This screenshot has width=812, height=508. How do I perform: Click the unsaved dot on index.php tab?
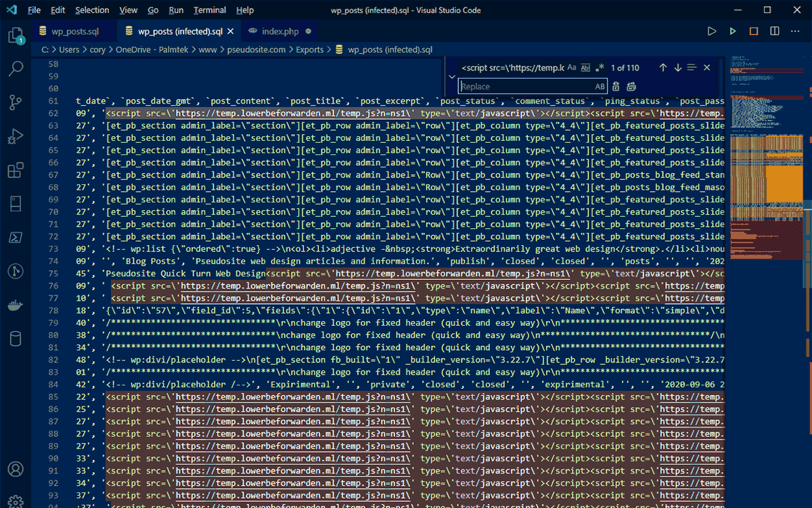309,31
